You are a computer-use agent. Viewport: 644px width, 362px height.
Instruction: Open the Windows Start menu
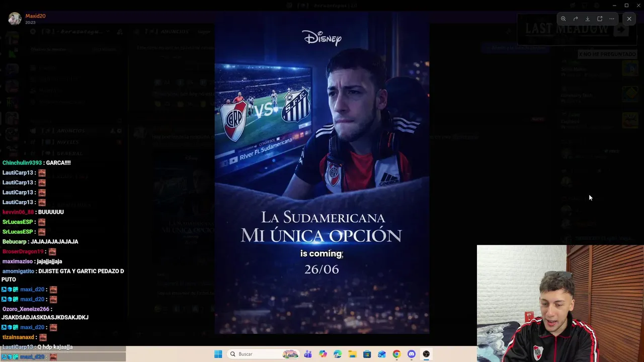pos(218,354)
